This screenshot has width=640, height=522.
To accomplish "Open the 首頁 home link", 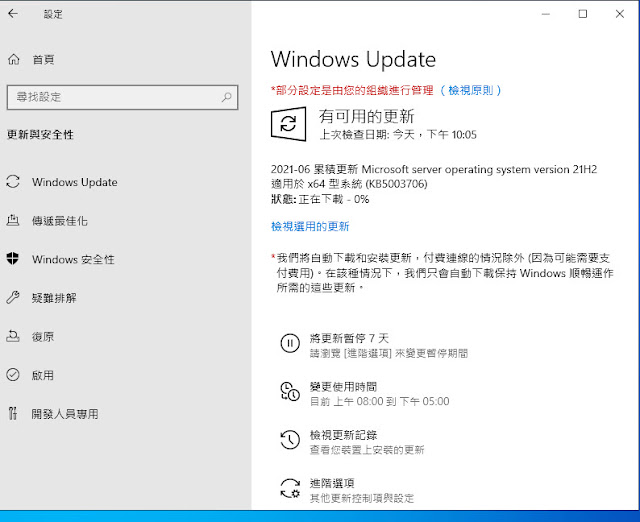I will (43, 60).
